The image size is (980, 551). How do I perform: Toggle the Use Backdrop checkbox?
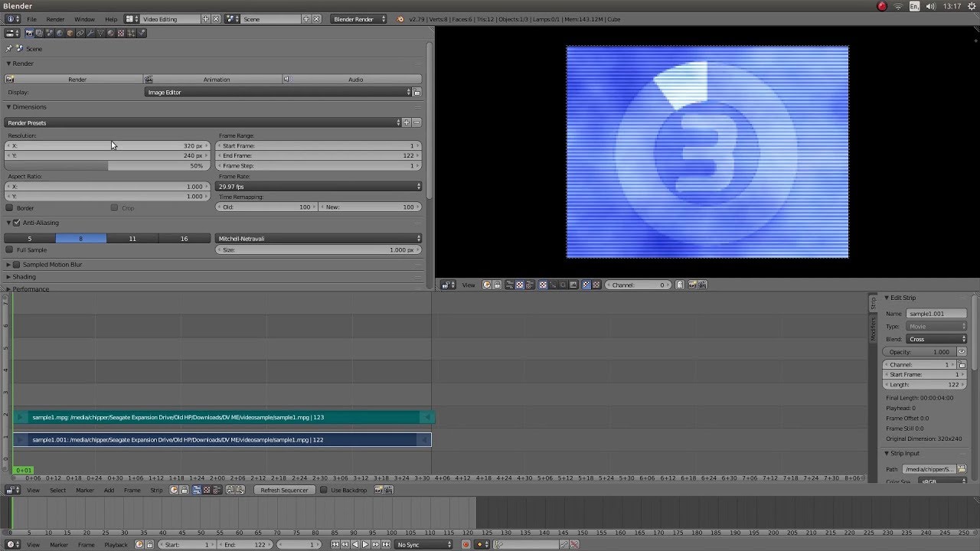[324, 490]
